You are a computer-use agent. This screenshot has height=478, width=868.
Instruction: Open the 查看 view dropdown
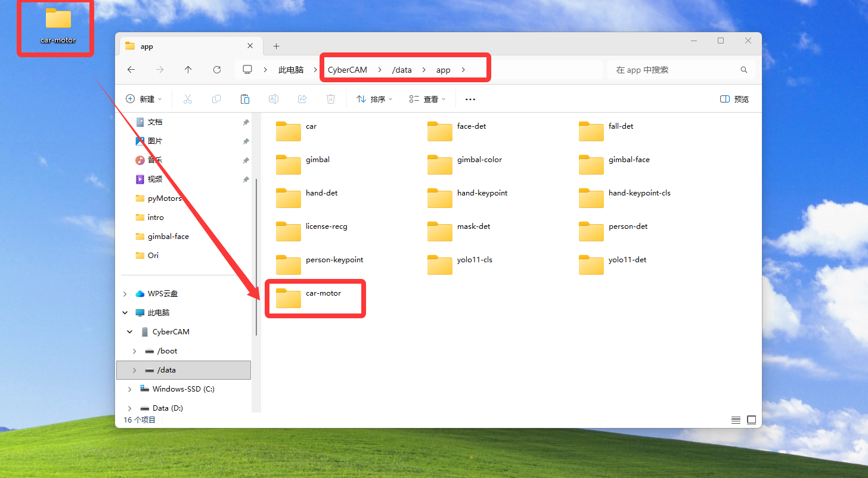427,99
